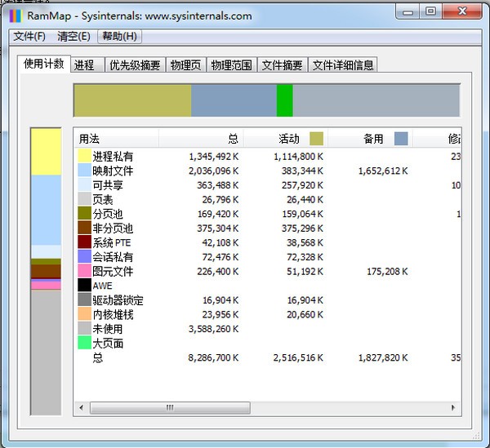This screenshot has width=490, height=448.
Task: Open the 帮助(H) menu
Action: click(119, 36)
